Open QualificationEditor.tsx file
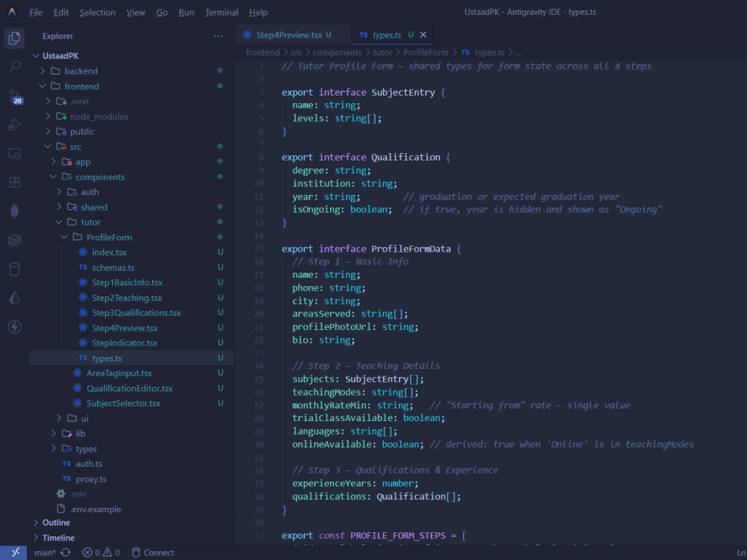 tap(131, 388)
